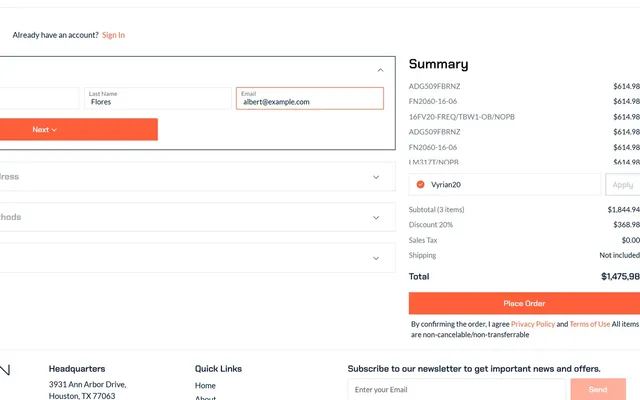Send the newsletter subscription
The width and height of the screenshot is (640, 400).
point(598,389)
